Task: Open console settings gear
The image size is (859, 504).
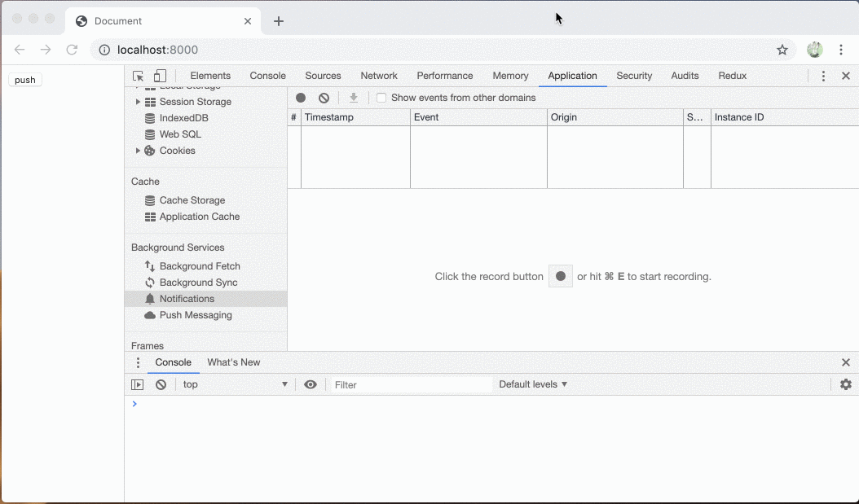Action: 846,384
